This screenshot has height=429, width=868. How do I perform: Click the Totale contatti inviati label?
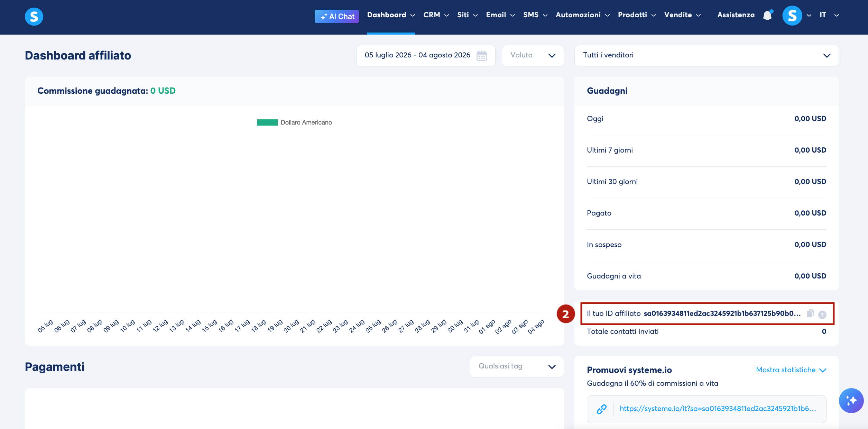pyautogui.click(x=622, y=331)
